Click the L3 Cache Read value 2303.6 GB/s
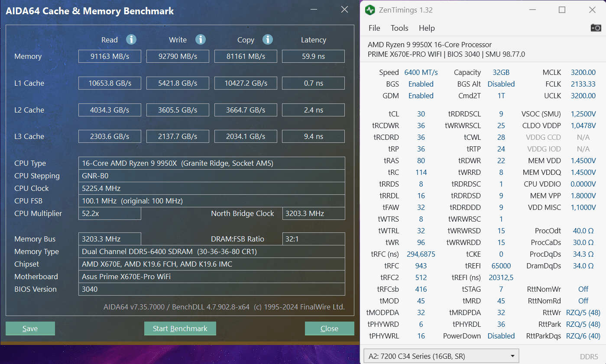 coord(110,136)
